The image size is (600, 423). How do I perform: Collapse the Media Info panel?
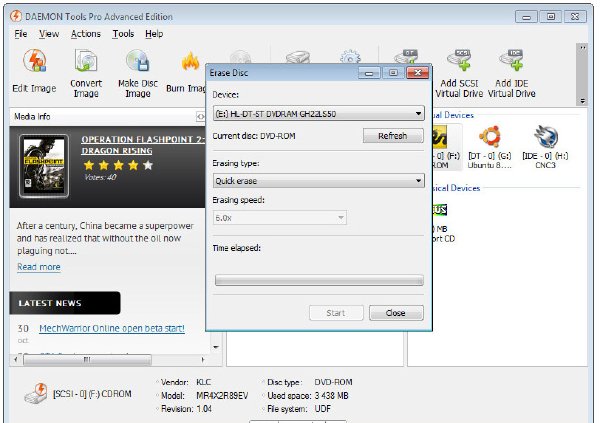tap(201, 116)
